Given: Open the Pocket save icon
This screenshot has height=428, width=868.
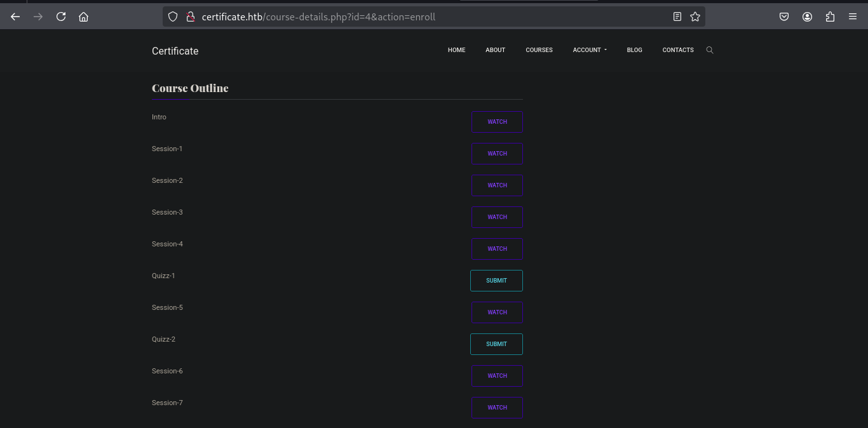Looking at the screenshot, I should point(784,17).
